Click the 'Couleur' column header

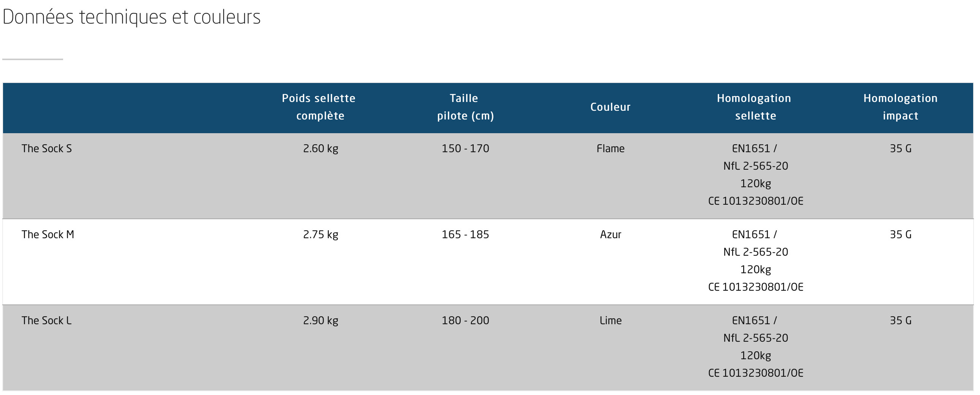(610, 107)
